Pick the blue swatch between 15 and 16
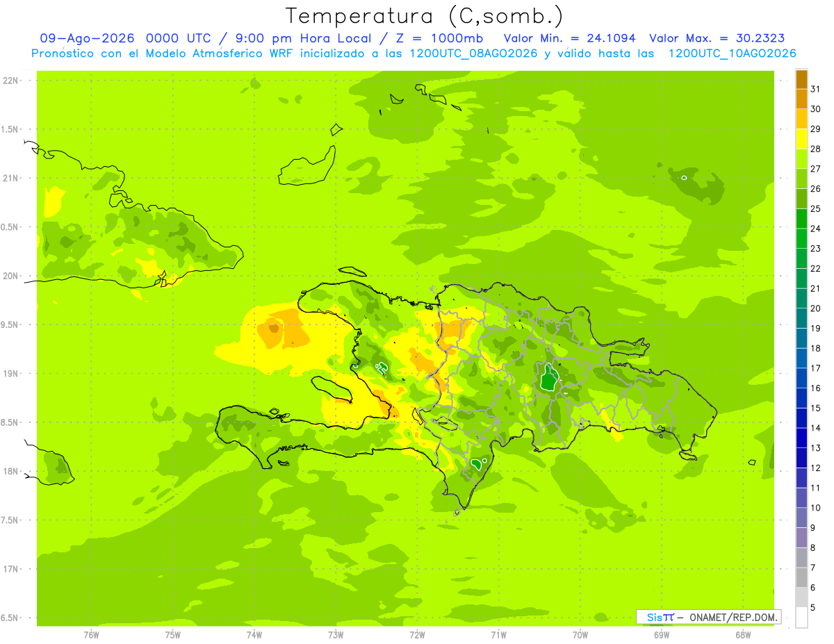 pyautogui.click(x=801, y=398)
